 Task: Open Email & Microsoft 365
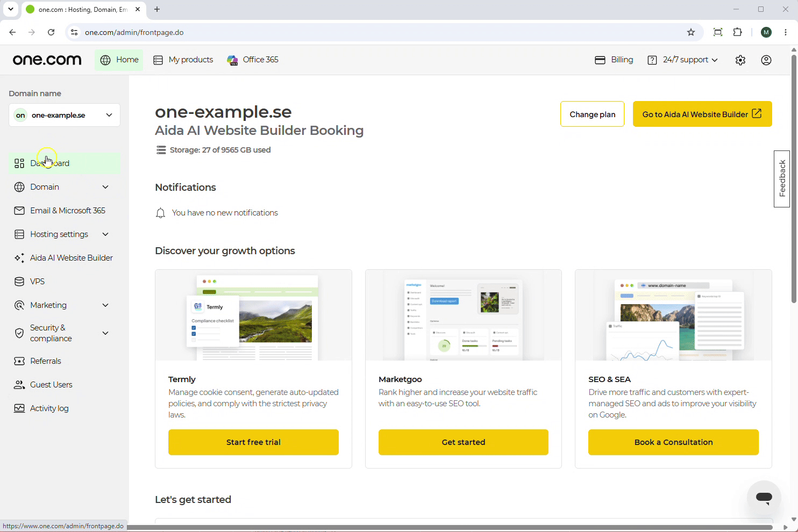65,211
